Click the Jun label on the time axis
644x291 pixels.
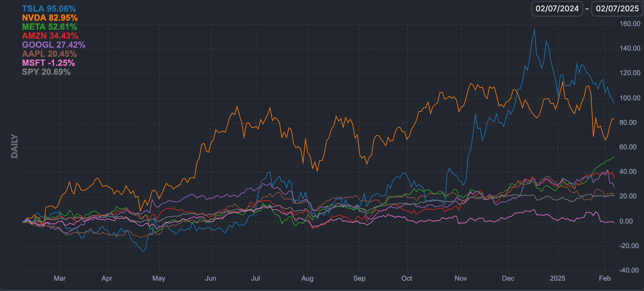click(211, 278)
